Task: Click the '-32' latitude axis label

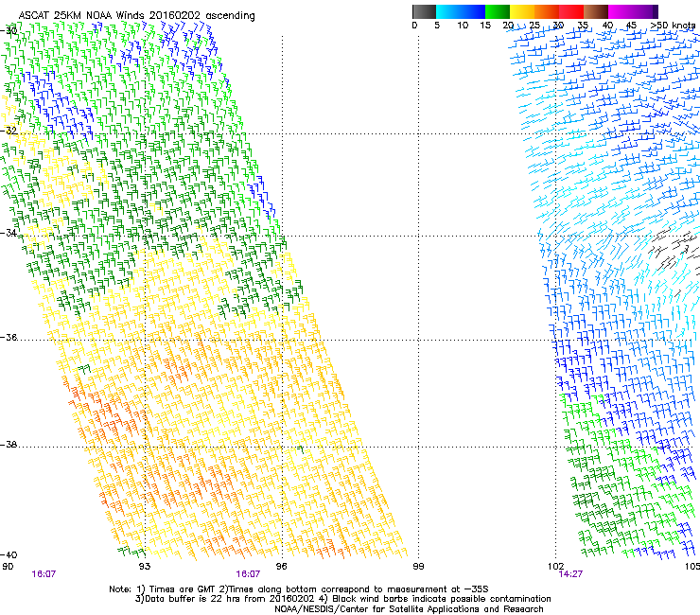Action: [x=9, y=131]
